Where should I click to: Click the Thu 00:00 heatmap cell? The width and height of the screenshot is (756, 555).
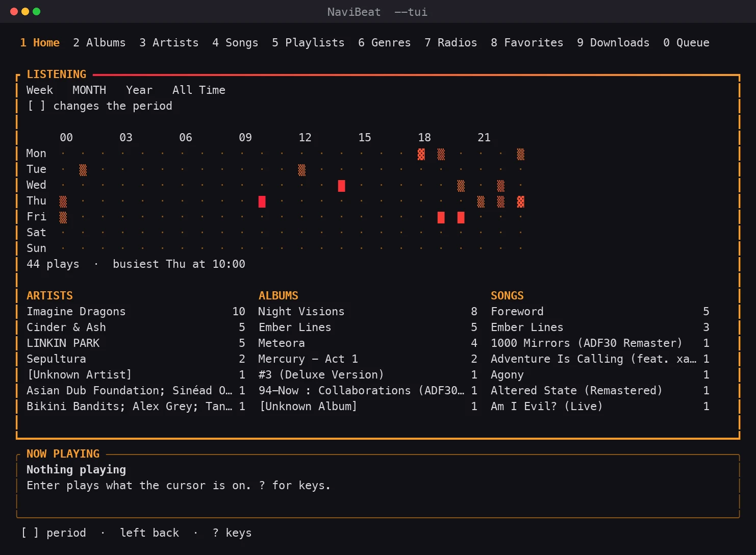(63, 201)
